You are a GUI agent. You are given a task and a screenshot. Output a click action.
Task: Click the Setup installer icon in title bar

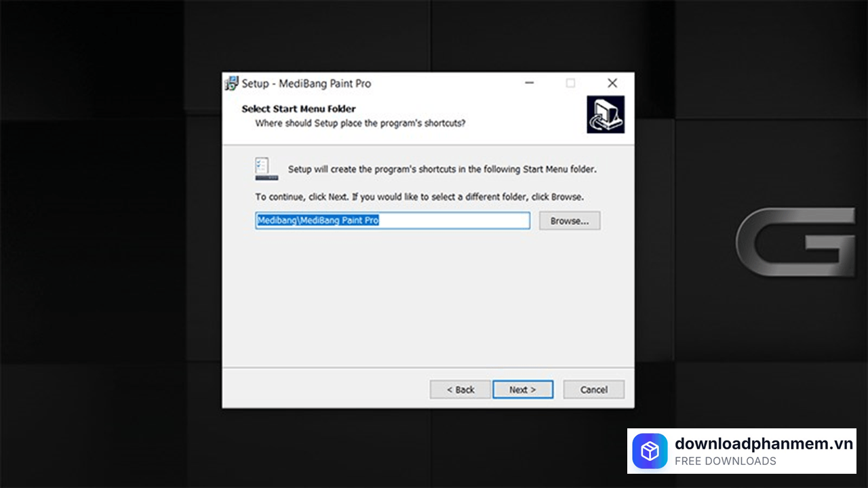pyautogui.click(x=232, y=84)
